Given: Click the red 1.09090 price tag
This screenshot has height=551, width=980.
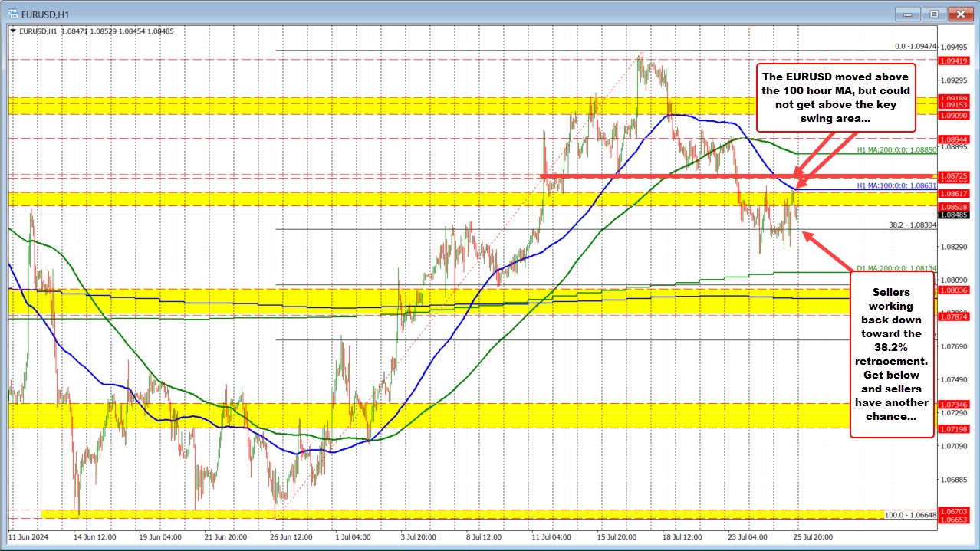Looking at the screenshot, I should click(x=952, y=114).
